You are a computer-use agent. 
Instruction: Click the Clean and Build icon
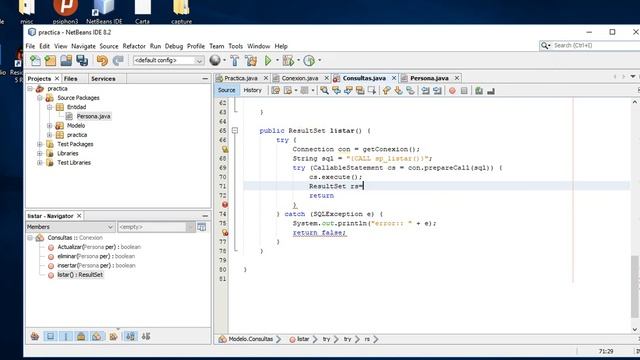(x=251, y=60)
